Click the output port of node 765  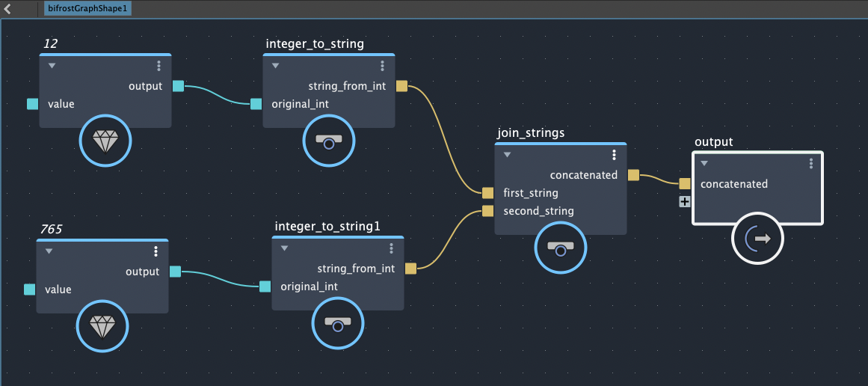pyautogui.click(x=176, y=272)
